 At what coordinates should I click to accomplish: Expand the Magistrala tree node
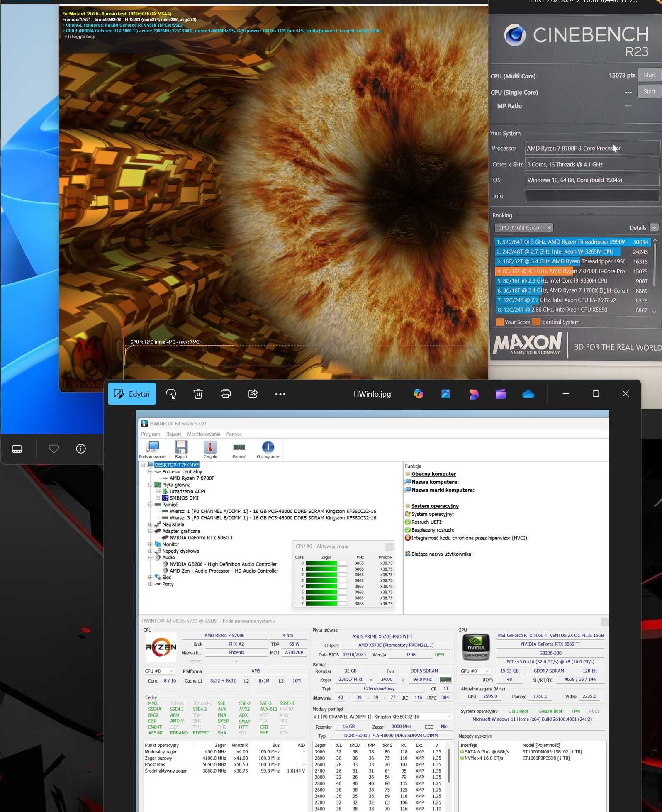(151, 524)
